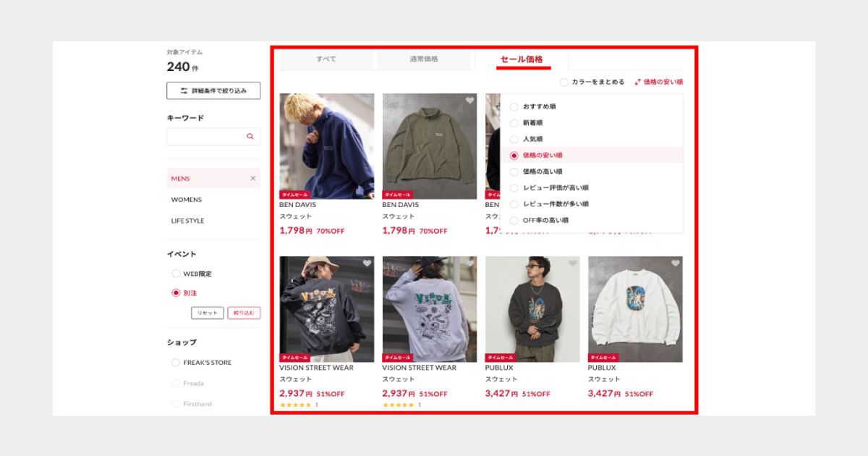Toggle the カラーをまとめる option
Screen dimensions: 868x456
[x=564, y=83]
